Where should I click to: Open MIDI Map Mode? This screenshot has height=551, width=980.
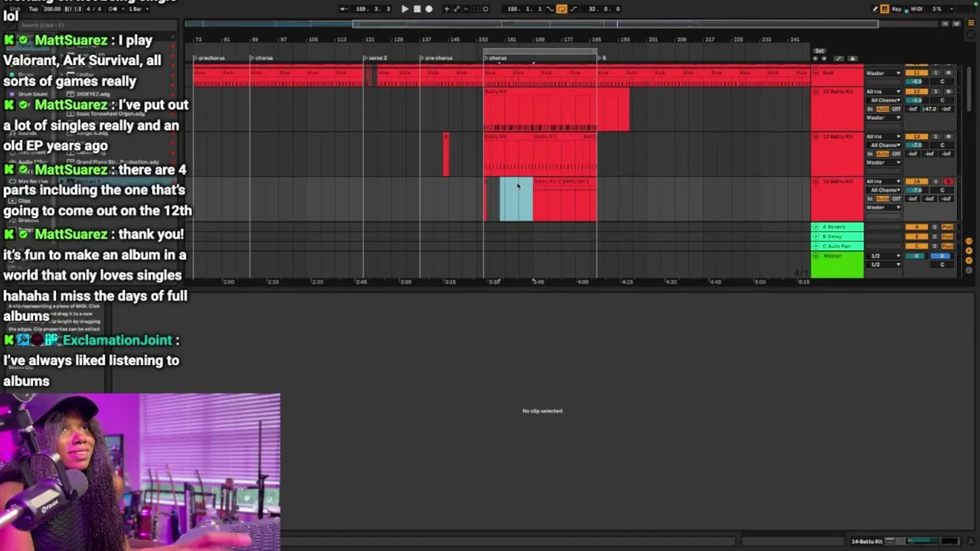tap(916, 9)
